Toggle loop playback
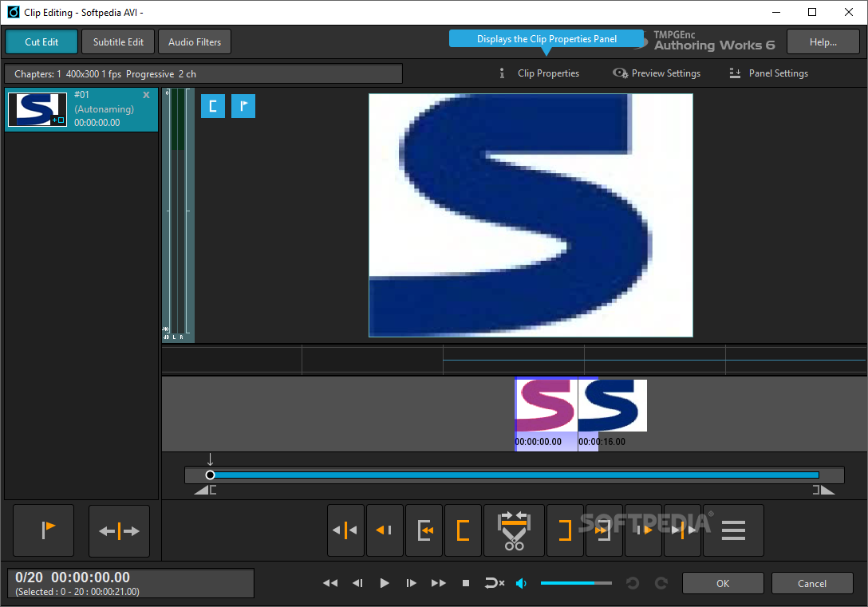Screen dimensions: 868x607 494,582
